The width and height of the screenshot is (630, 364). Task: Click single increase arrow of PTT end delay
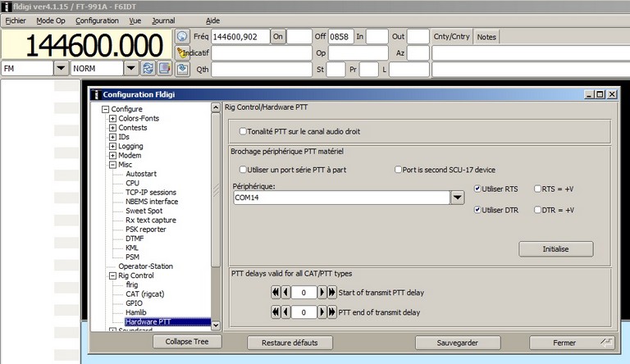[x=322, y=312]
